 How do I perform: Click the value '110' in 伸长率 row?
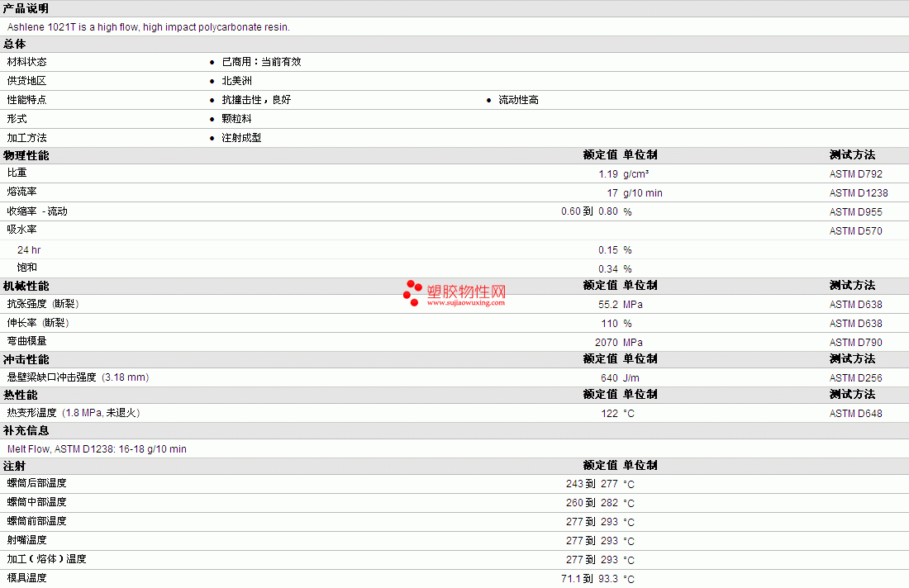tap(609, 324)
